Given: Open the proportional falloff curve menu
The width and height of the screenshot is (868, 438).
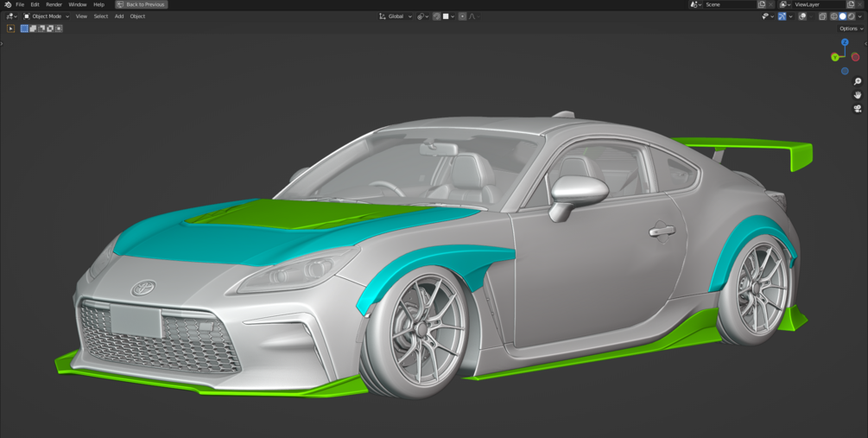Looking at the screenshot, I should point(474,16).
